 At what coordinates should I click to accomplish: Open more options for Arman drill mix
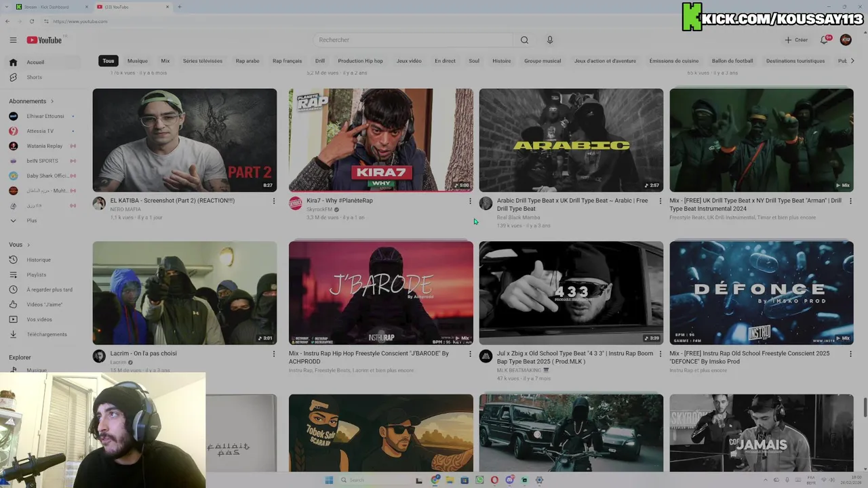(x=850, y=201)
